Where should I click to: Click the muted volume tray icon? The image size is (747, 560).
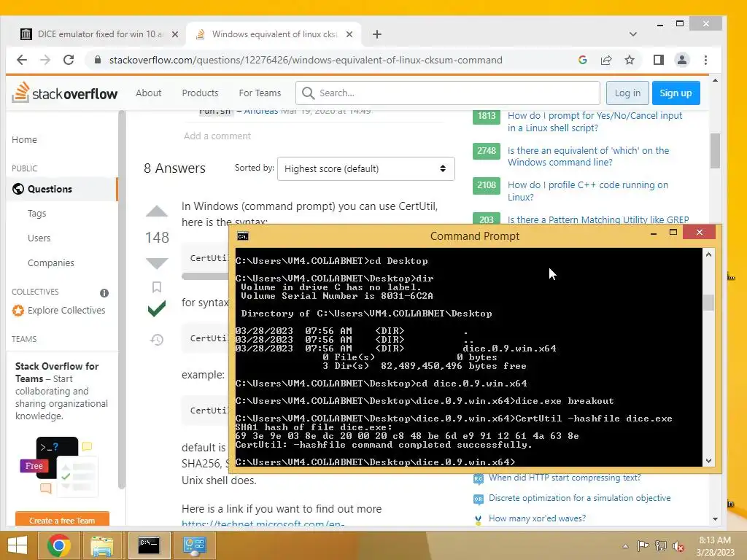coord(678,546)
